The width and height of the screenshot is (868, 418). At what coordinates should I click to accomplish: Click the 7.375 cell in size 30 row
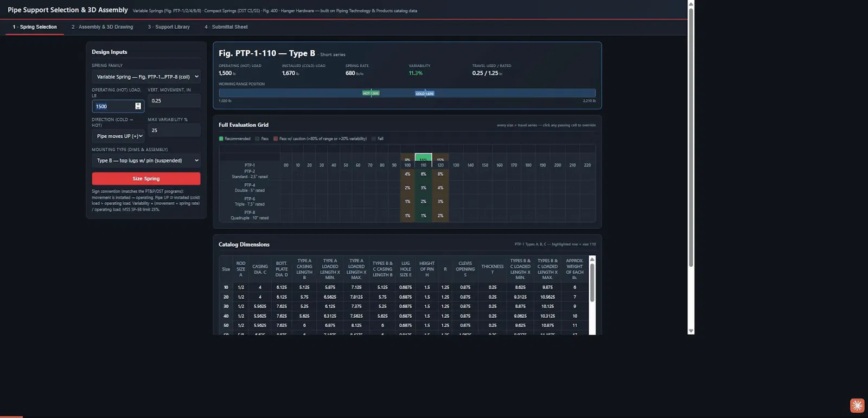(x=356, y=306)
